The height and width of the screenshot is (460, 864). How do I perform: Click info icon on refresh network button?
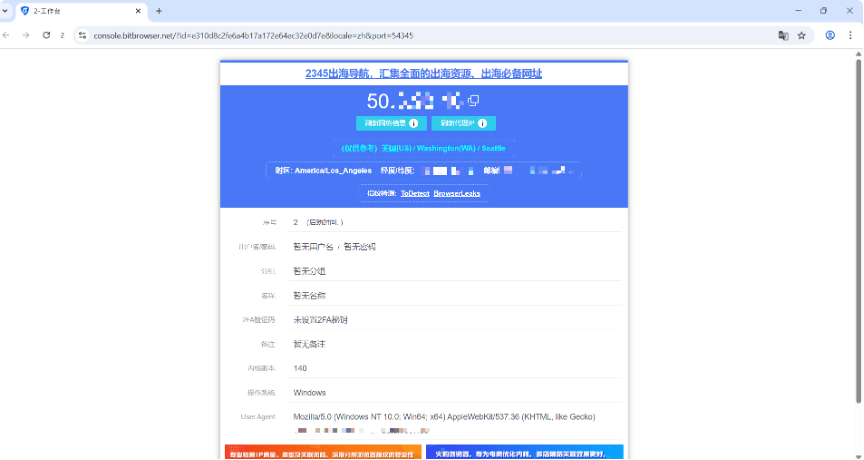[413, 123]
